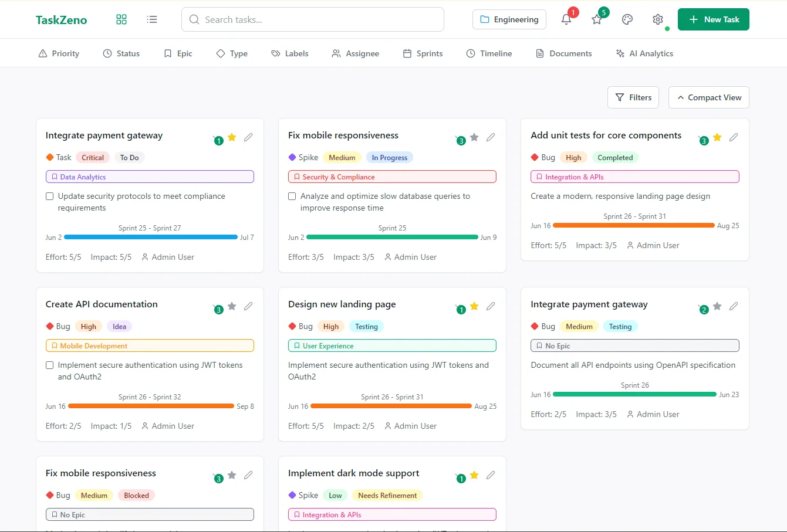Switch to list view icon
Image resolution: width=787 pixels, height=532 pixels.
click(152, 19)
